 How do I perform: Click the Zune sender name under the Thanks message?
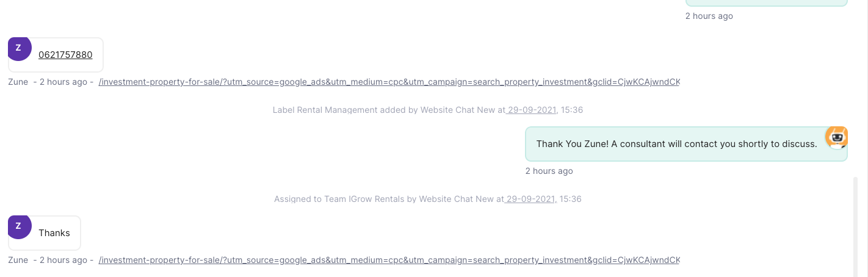[18, 260]
